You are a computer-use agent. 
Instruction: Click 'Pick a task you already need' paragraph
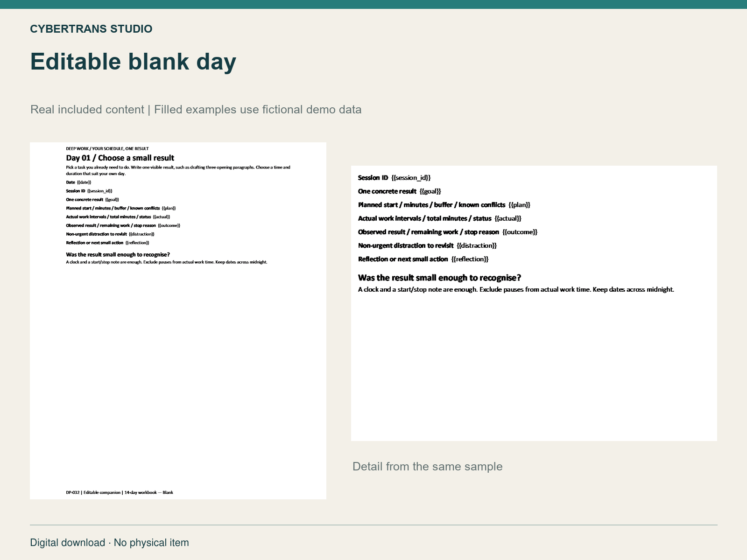tap(178, 170)
